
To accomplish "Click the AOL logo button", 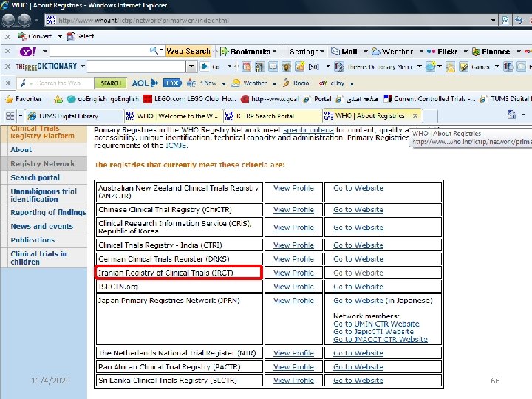I will (x=146, y=83).
